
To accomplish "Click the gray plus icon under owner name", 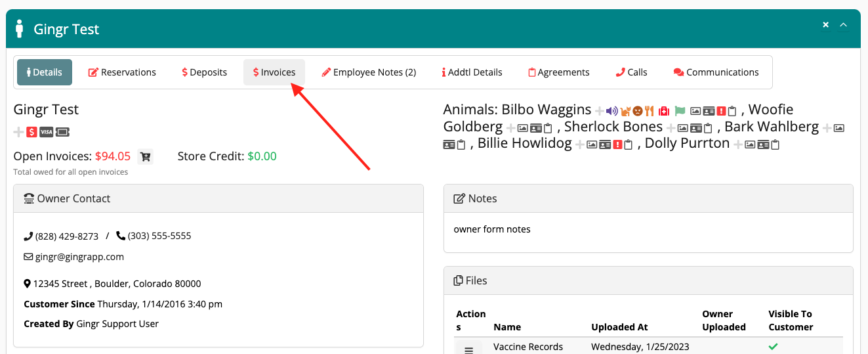I will (x=18, y=132).
